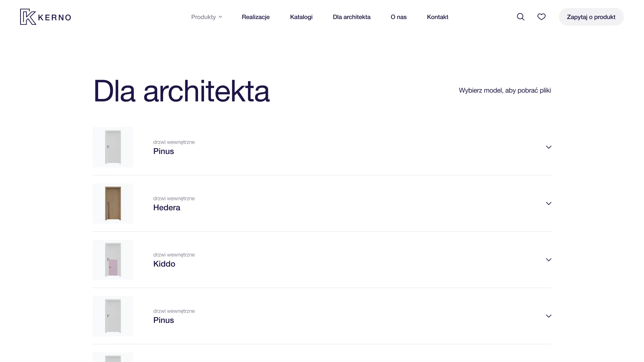Click the Kerno logo

click(46, 17)
